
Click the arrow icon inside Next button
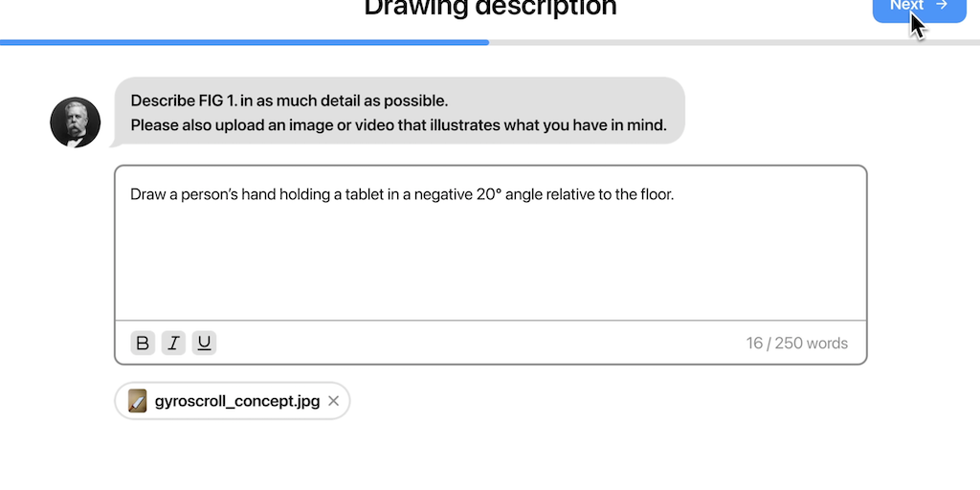[942, 6]
